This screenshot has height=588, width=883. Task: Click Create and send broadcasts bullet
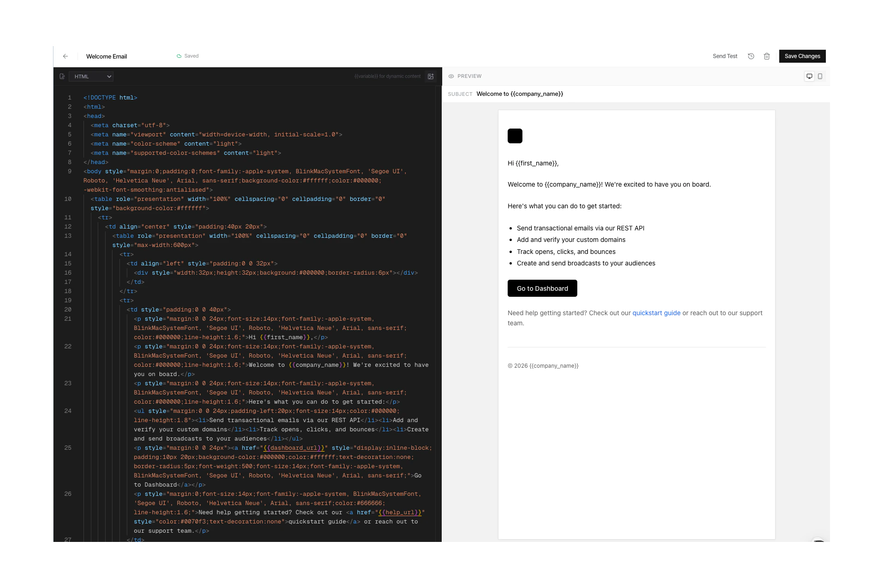click(x=586, y=263)
